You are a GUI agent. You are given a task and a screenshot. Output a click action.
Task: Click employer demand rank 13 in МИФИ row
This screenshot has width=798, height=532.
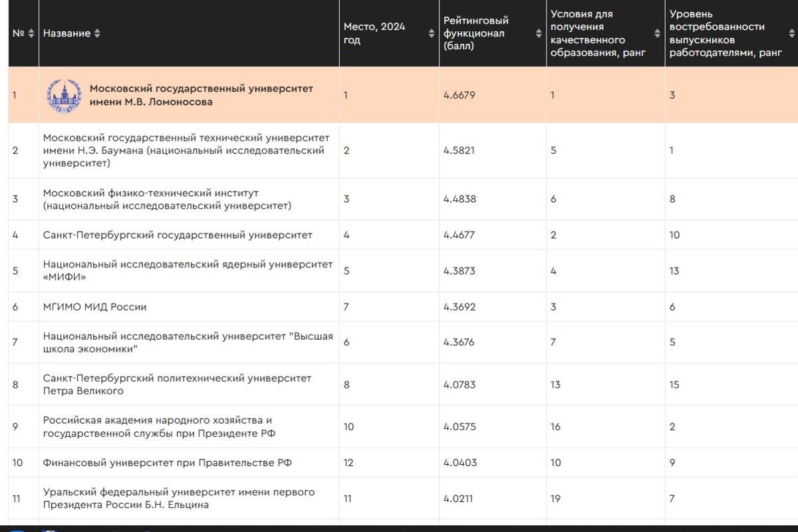coord(674,271)
